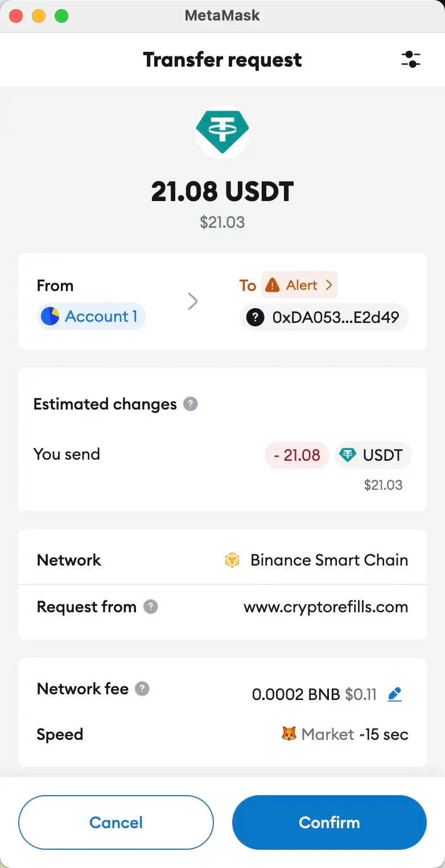
Task: Click the question mark beside the recipient address
Action: pos(254,317)
